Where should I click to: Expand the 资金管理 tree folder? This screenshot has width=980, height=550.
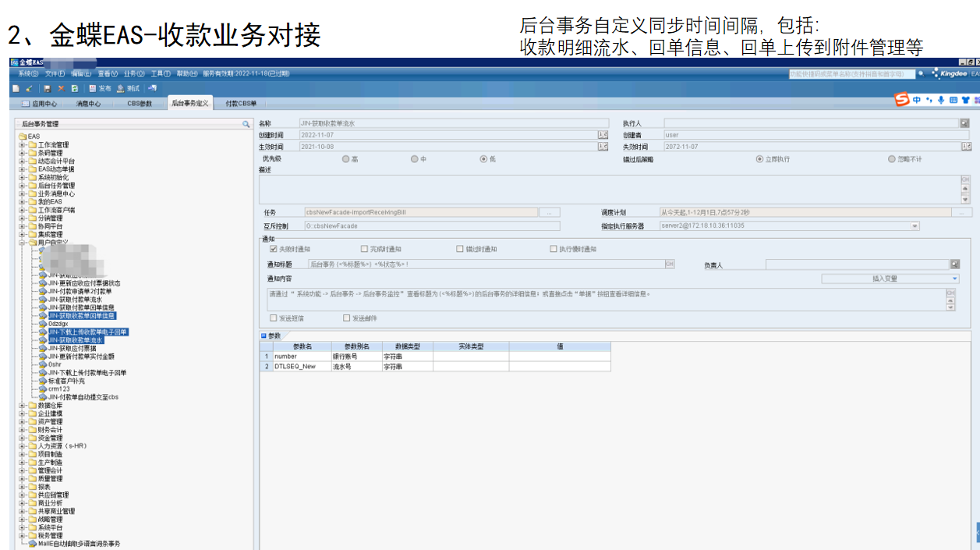click(23, 438)
